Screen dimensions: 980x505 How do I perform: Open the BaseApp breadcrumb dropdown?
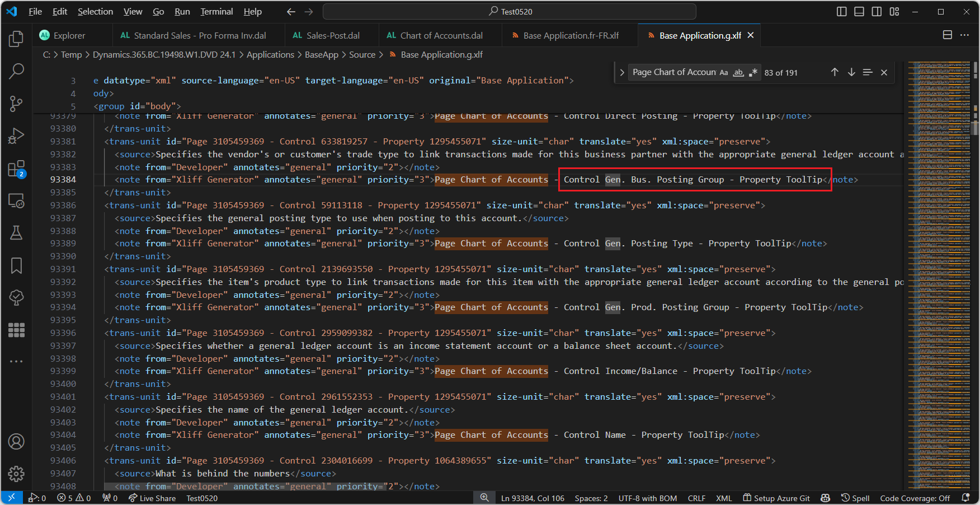pyautogui.click(x=322, y=54)
